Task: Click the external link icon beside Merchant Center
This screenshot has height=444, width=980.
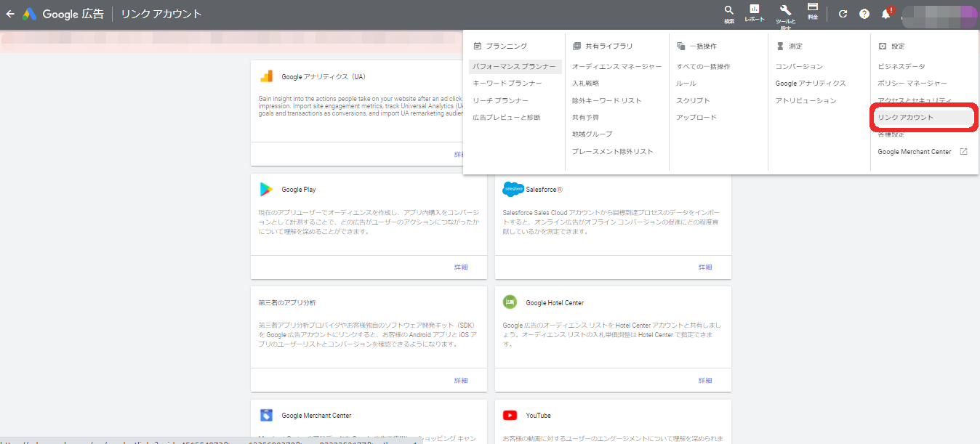Action: click(964, 151)
